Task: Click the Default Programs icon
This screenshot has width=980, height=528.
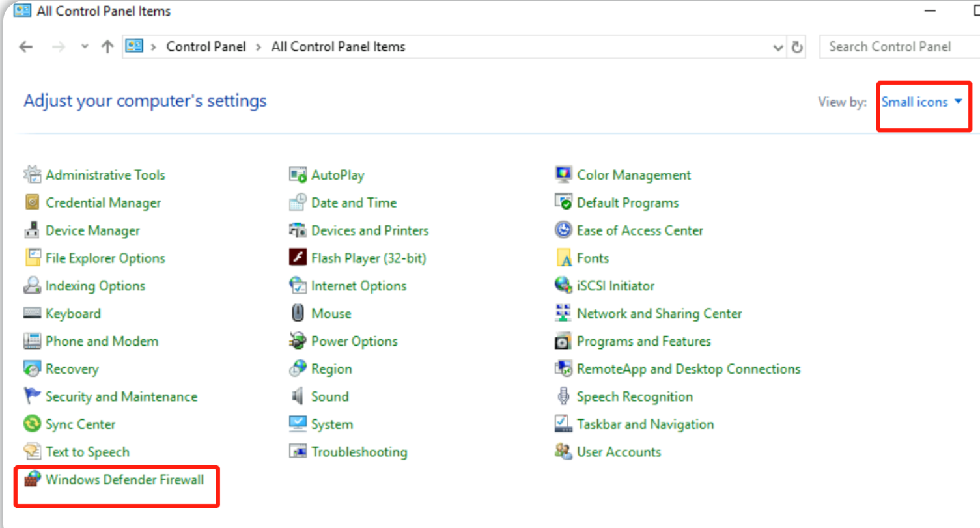Action: [x=563, y=202]
